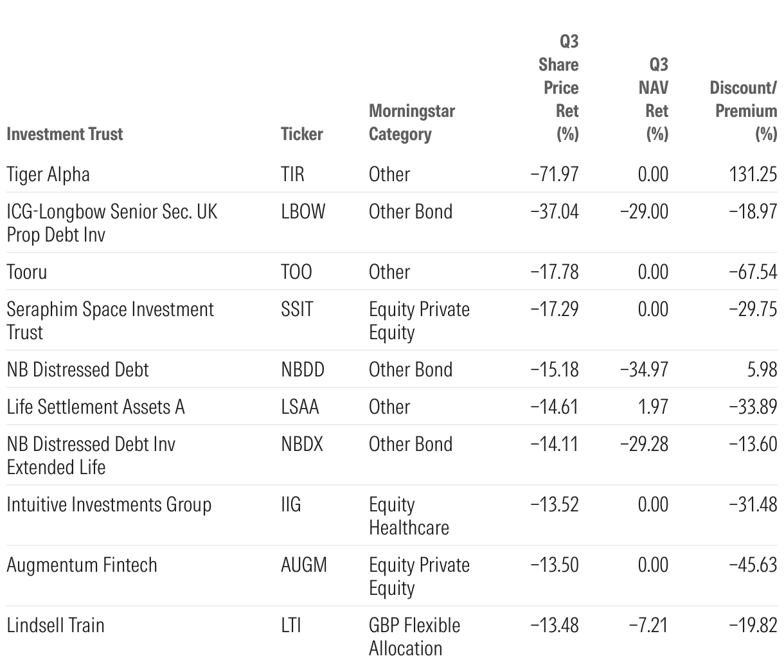The image size is (784, 672).
Task: Open Seraphim Space Investment Trust
Action: coord(110,321)
